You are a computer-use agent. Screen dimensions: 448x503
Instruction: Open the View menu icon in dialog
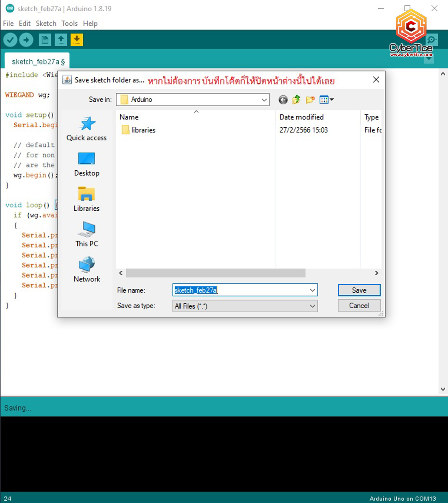tap(326, 100)
